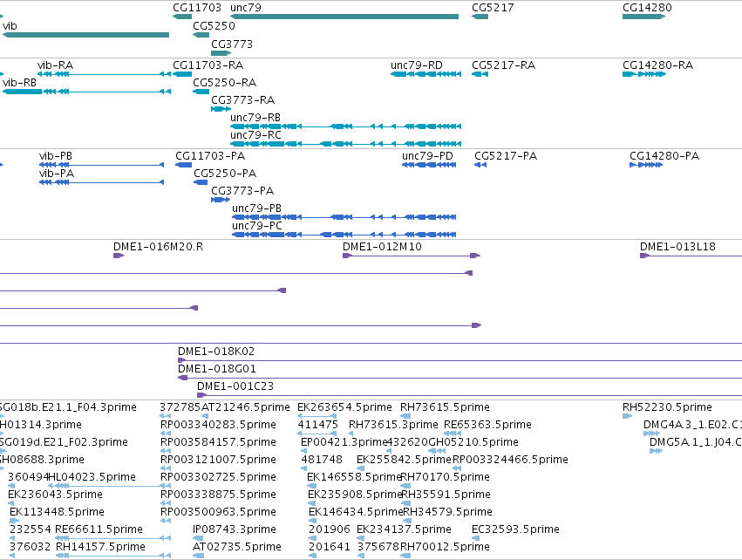The image size is (742, 560).
Task: Select the CG5250 gene label
Action: (214, 26)
